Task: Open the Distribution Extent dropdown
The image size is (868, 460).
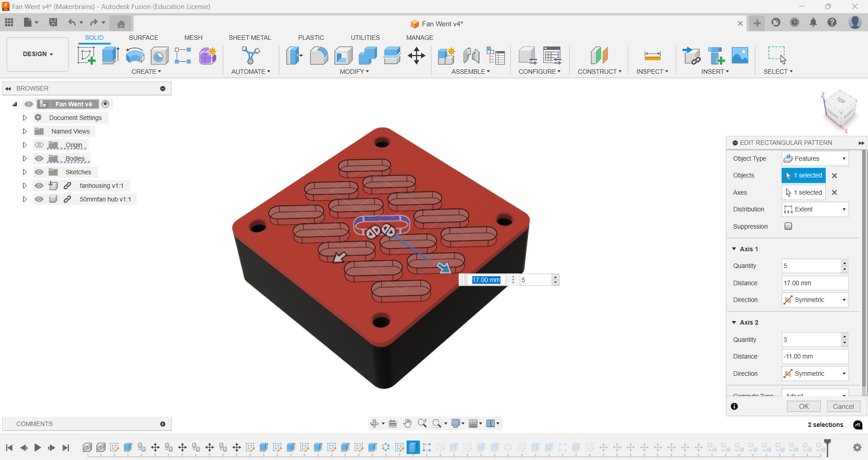Action: pos(844,209)
